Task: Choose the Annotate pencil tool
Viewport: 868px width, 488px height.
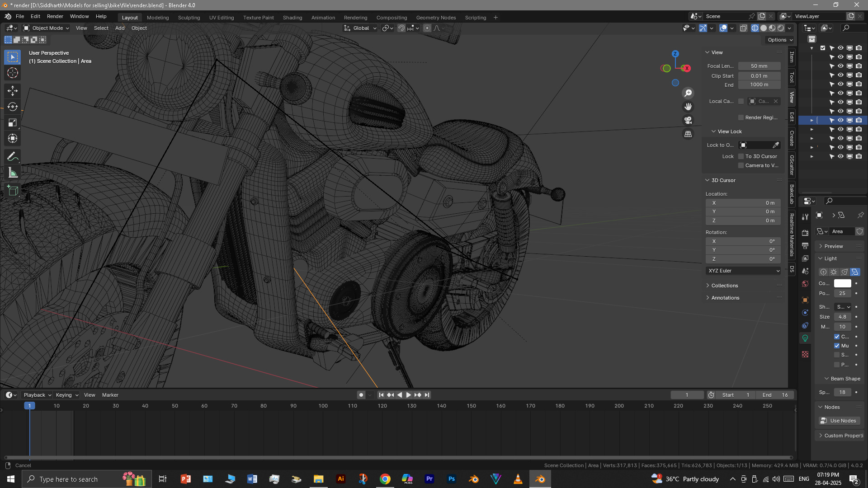Action: tap(13, 157)
